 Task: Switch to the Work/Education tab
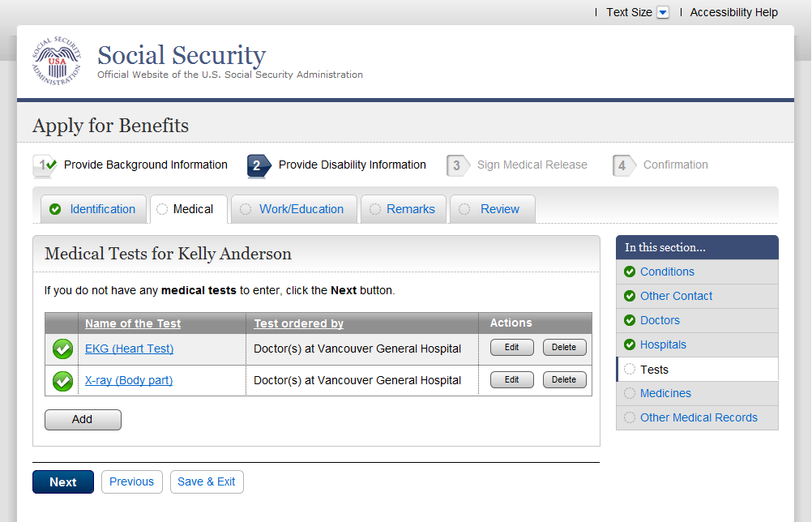click(x=301, y=209)
